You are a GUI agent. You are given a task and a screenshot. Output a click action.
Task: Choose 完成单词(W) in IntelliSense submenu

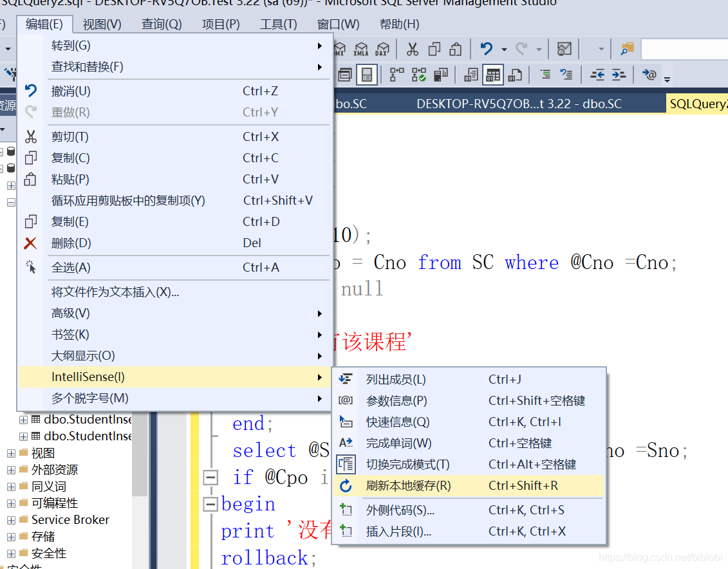(x=469, y=443)
